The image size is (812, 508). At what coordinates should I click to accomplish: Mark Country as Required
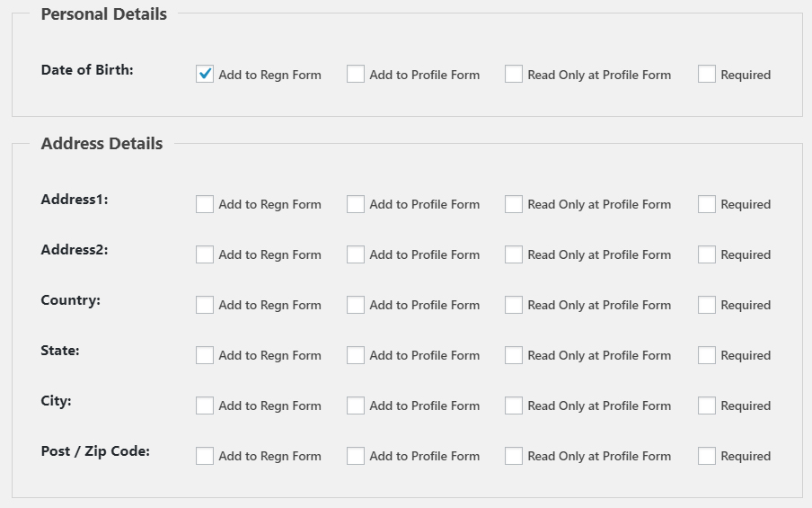(706, 305)
